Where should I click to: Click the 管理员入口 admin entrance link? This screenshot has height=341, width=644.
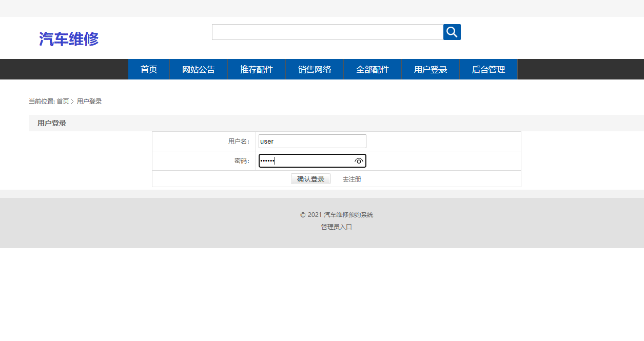338,227
